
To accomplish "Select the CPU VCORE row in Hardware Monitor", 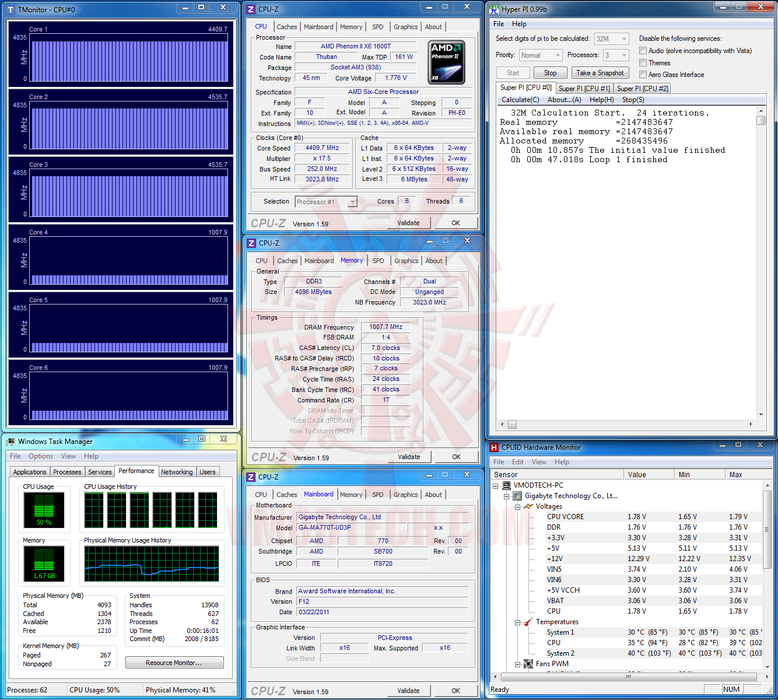I will tap(627, 517).
